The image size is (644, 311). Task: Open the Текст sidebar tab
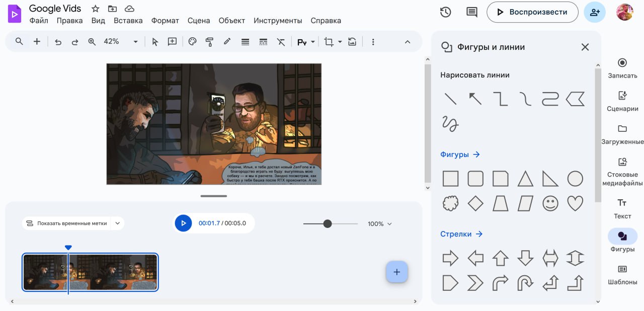click(622, 208)
